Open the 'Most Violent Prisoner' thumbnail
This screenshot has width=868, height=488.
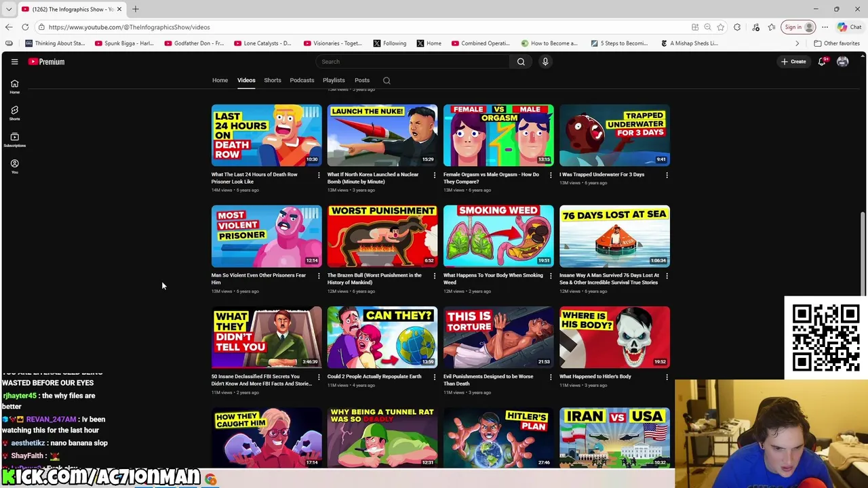point(267,237)
